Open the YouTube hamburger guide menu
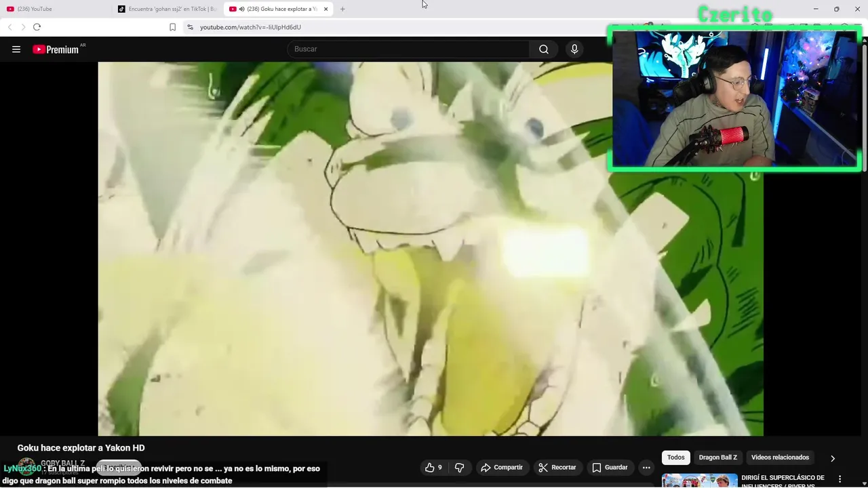 pos(16,49)
